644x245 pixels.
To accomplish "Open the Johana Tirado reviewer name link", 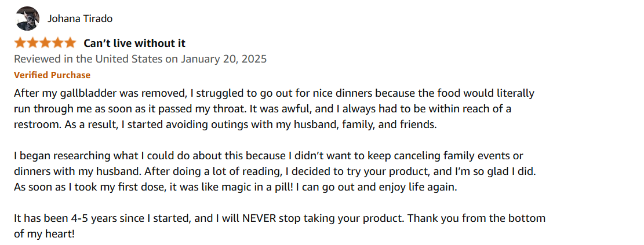I will 79,19.
